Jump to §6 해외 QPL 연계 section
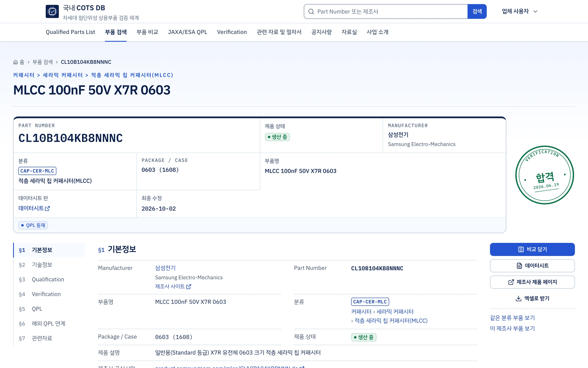The height and width of the screenshot is (368, 588). click(49, 324)
